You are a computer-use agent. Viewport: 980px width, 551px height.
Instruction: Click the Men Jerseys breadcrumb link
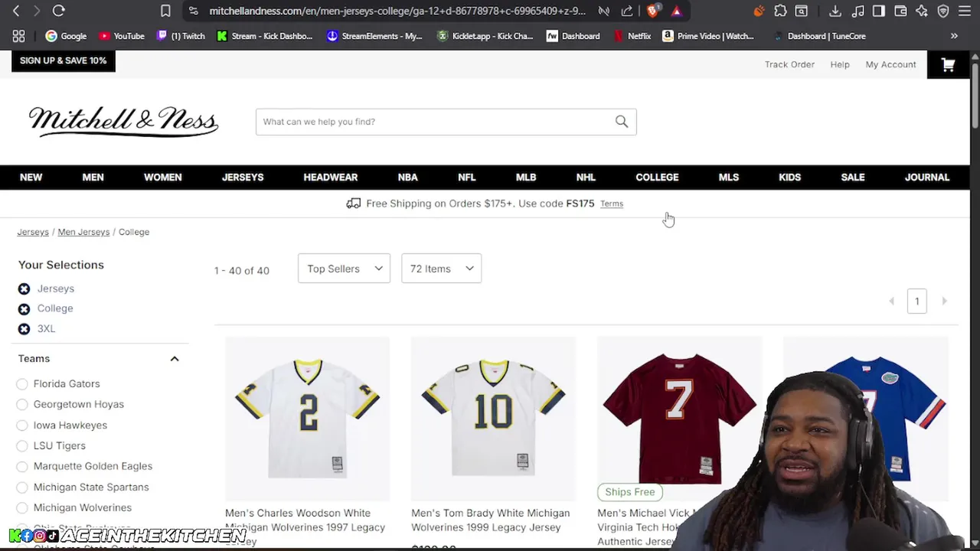[x=83, y=232]
